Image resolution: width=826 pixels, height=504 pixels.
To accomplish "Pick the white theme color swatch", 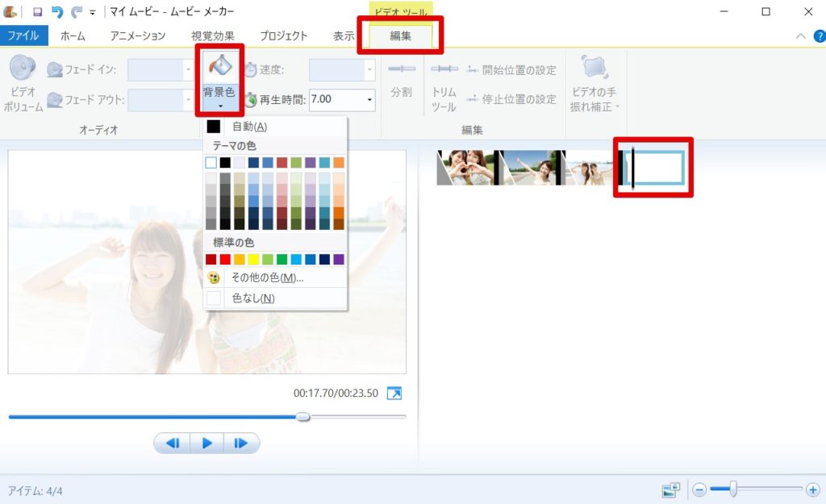I will pyautogui.click(x=211, y=162).
